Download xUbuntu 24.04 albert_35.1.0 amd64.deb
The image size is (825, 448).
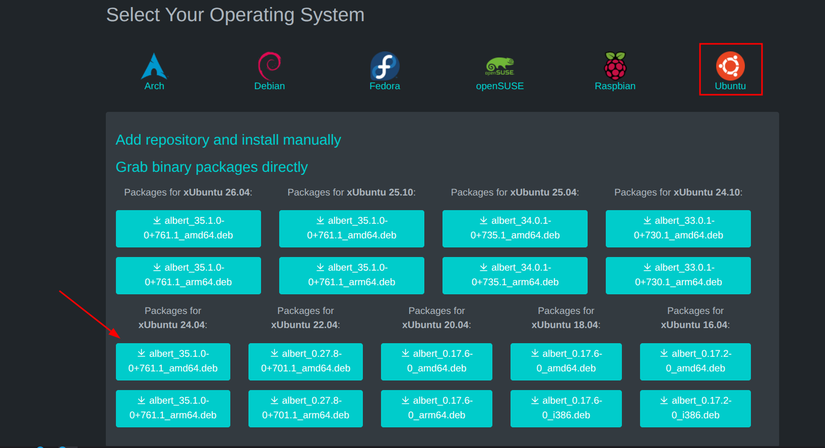point(173,362)
